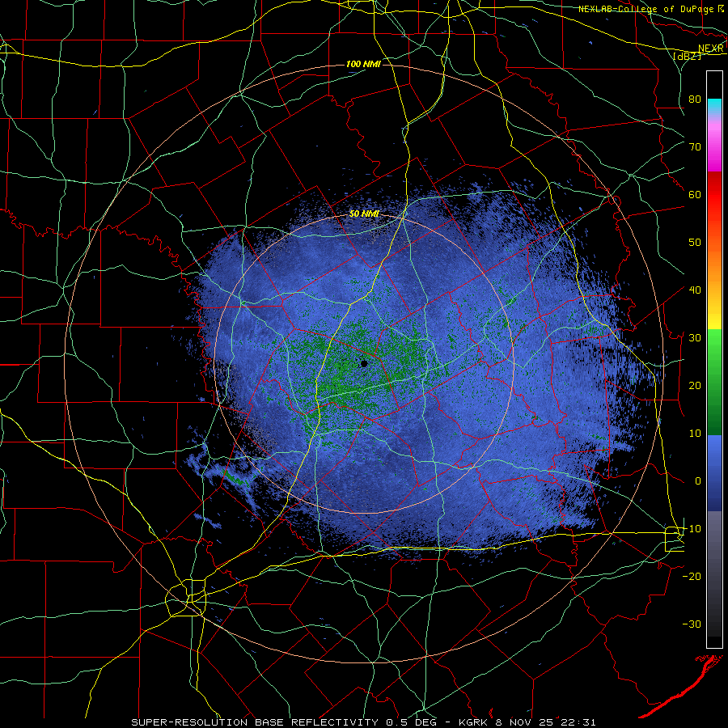Screen dimensions: 728x728
Task: Click the 20 value on the dBZ scale
Action: (x=695, y=385)
